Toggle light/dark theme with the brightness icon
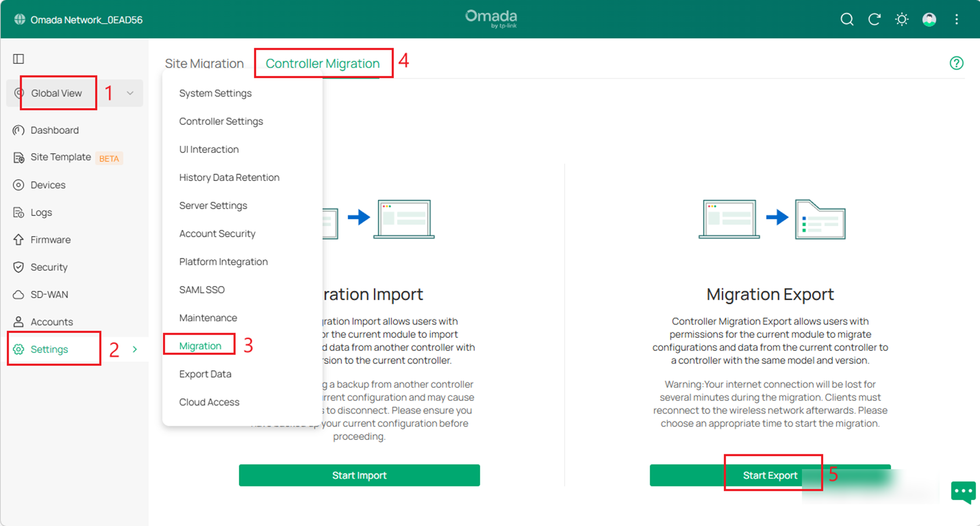This screenshot has width=980, height=526. coord(902,19)
